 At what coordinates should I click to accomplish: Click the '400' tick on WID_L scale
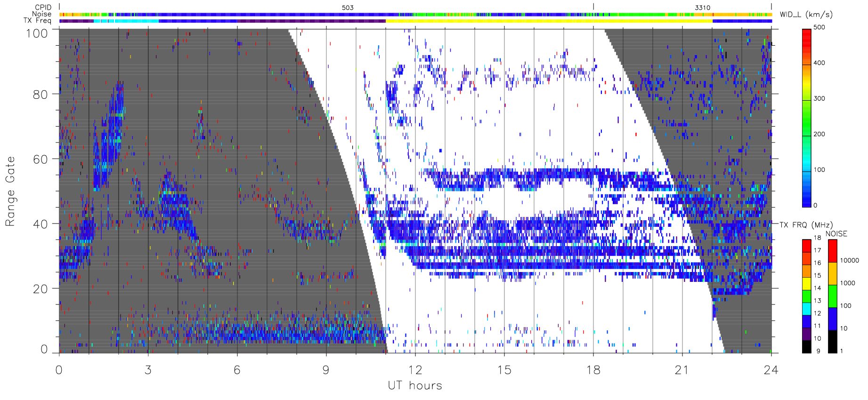click(819, 63)
